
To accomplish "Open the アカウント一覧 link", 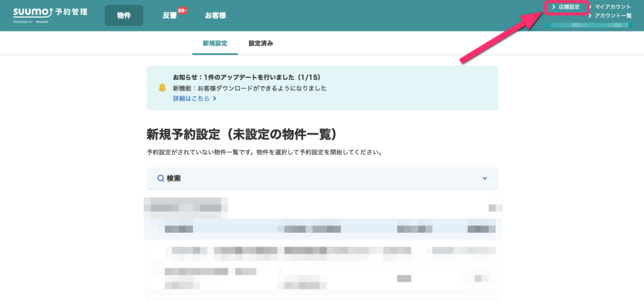I will [613, 16].
